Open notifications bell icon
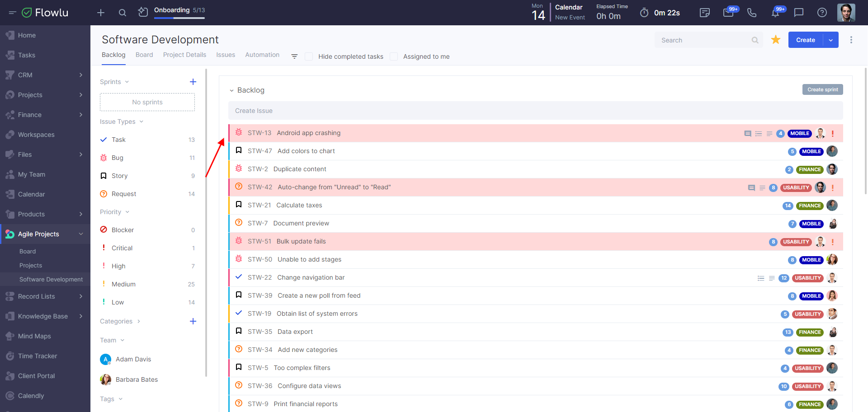868x412 pixels. tap(775, 13)
